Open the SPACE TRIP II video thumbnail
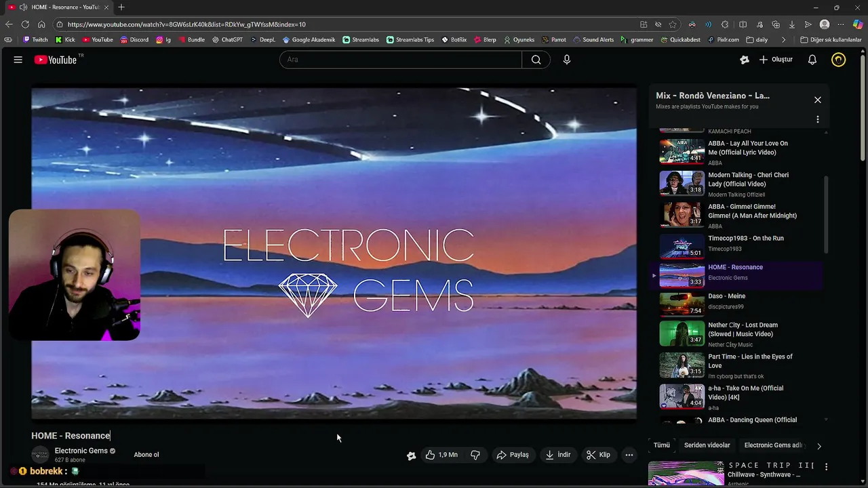The height and width of the screenshot is (488, 868). coord(686,474)
